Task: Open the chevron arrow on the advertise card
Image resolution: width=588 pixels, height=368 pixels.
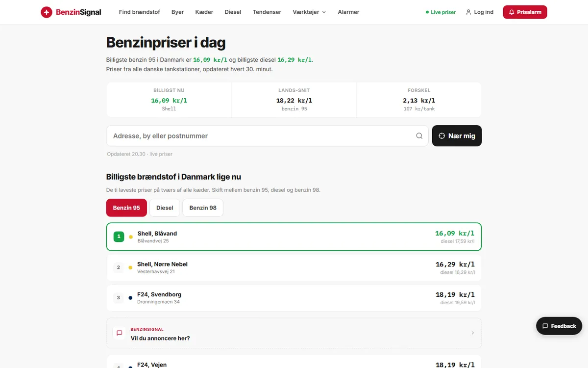Action: (472, 333)
